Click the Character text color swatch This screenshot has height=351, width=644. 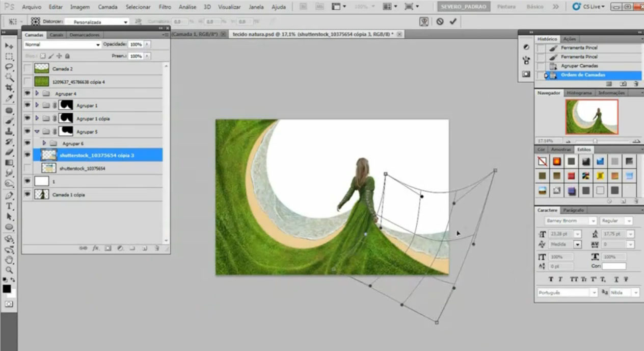(614, 266)
